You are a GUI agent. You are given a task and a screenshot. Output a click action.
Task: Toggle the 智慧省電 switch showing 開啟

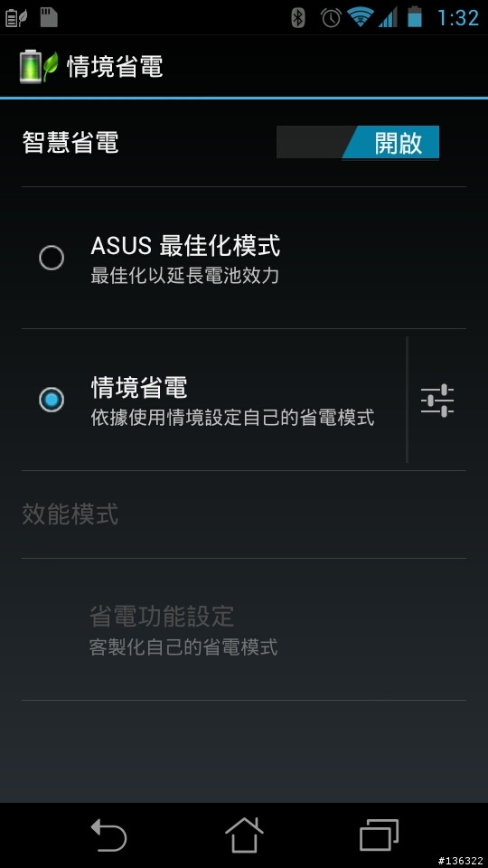(x=358, y=142)
